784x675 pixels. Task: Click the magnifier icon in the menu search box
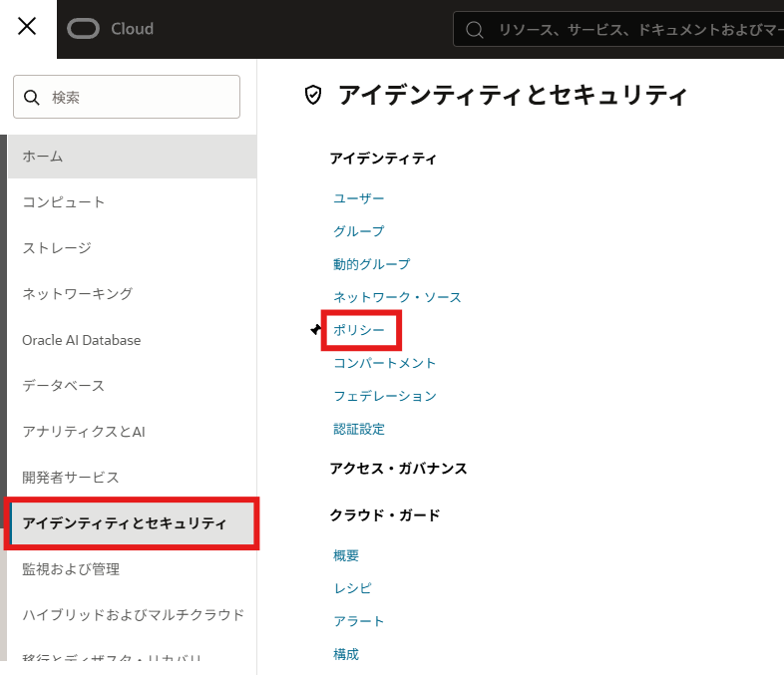pos(32,98)
